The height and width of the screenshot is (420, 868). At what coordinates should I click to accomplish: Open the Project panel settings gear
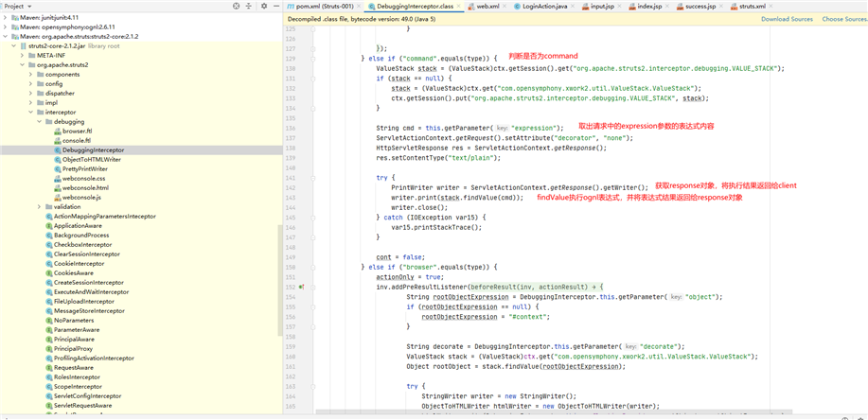click(264, 6)
